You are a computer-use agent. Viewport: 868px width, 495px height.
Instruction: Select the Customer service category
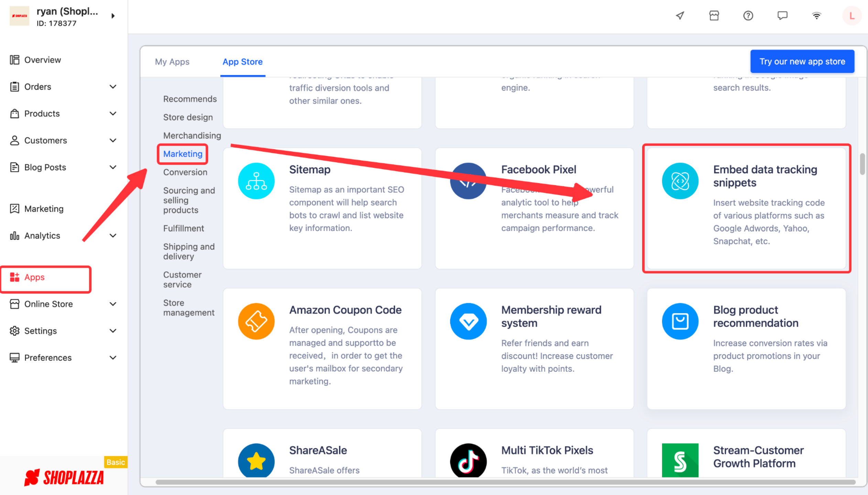click(182, 279)
